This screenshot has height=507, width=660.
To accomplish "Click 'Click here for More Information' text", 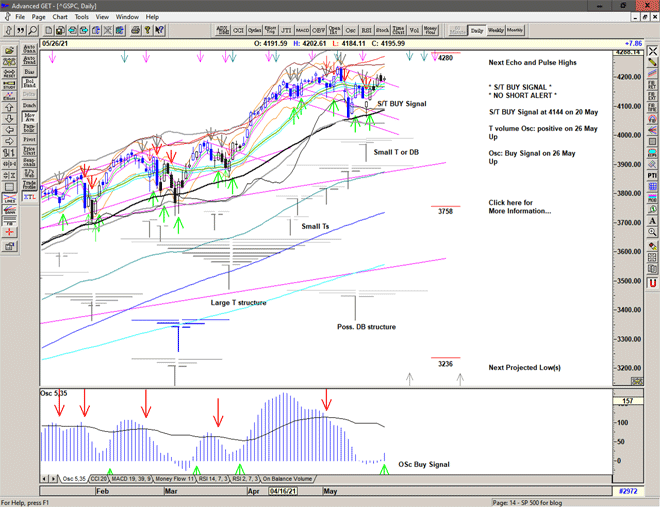I will (x=519, y=207).
